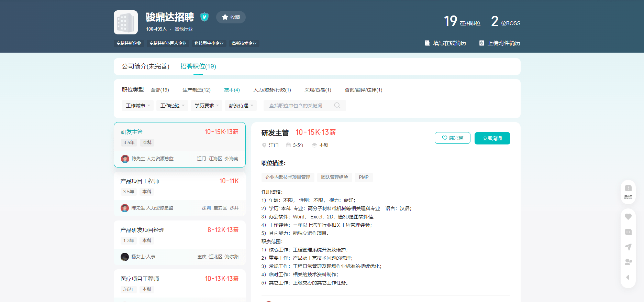This screenshot has height=302, width=644.
Task: Click the chat message icon in sidebar
Action: pyautogui.click(x=628, y=232)
